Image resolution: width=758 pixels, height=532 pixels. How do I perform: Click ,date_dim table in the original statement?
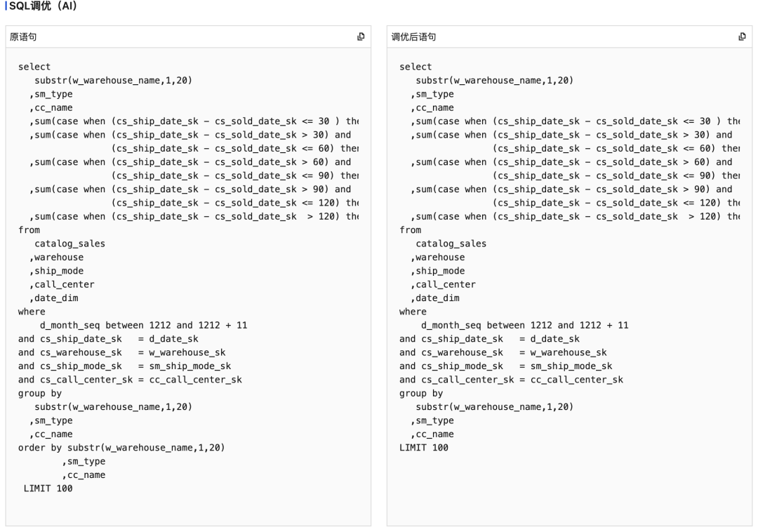53,298
